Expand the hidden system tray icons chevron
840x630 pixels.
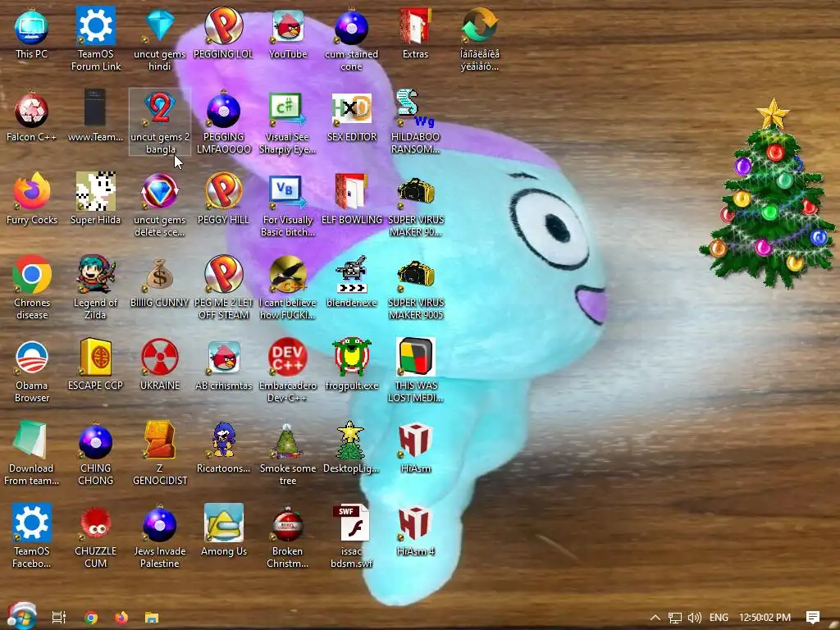point(655,618)
